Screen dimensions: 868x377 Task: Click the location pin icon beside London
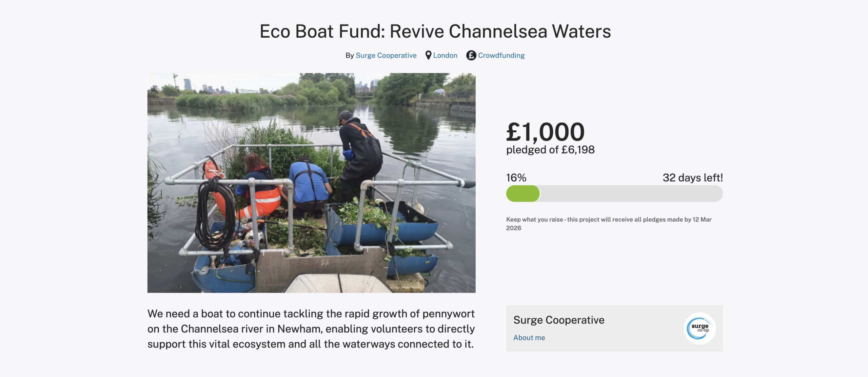coord(428,55)
